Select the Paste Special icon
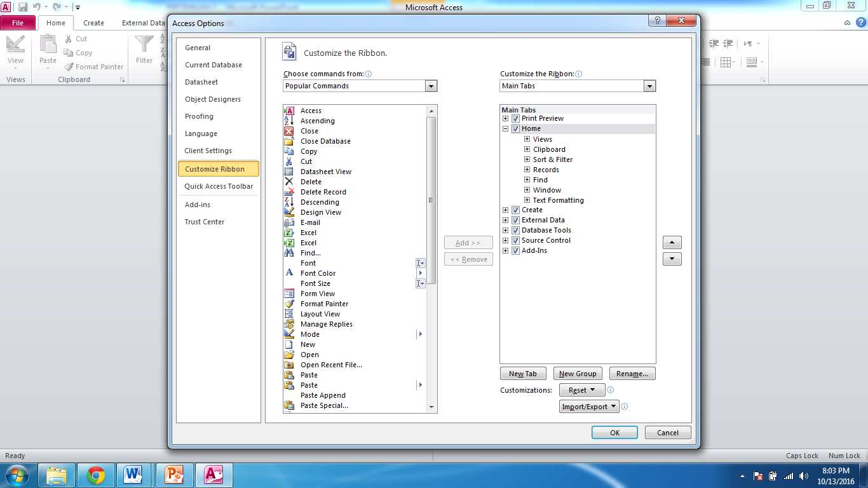 289,405
